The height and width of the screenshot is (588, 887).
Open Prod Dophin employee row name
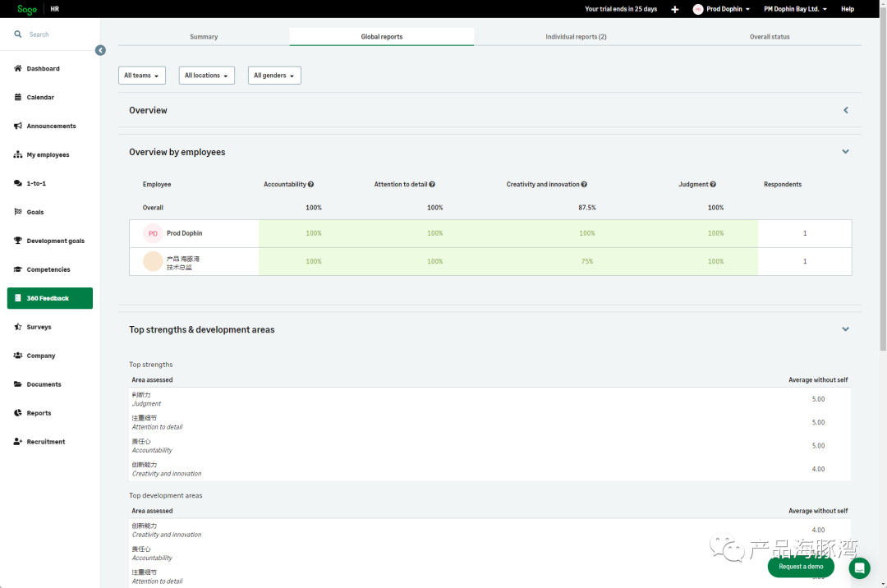point(185,233)
